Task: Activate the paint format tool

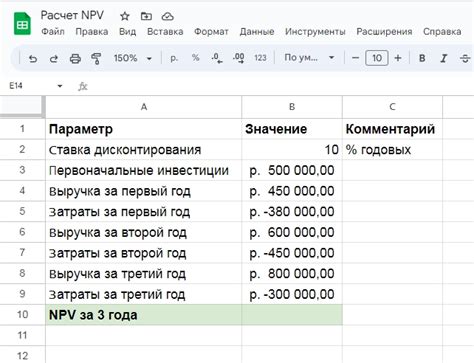Action: [x=96, y=59]
